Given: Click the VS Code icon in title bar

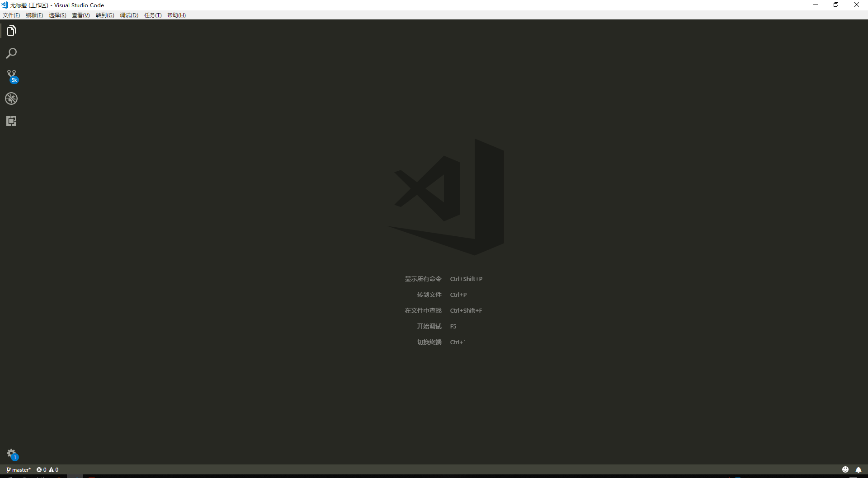Looking at the screenshot, I should point(5,5).
